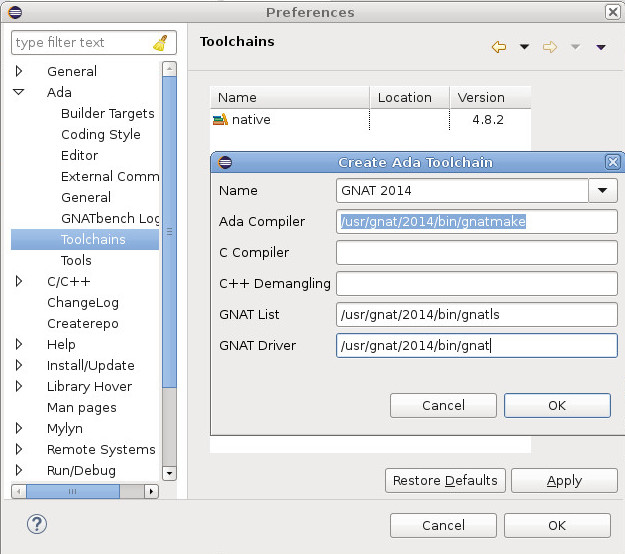The width and height of the screenshot is (625, 554).
Task: Click the C++ Demangling field
Action: pos(477,283)
